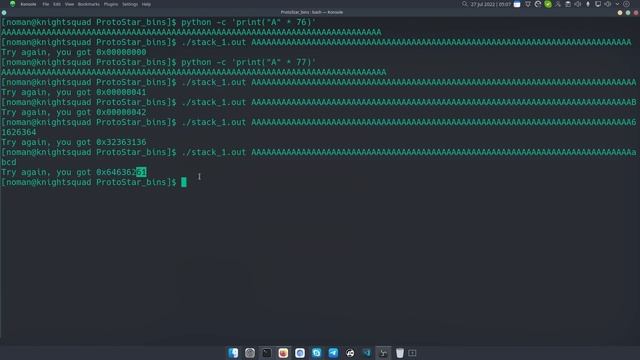Click the text '0x00000042' in terminal output
The height and width of the screenshot is (360, 640).
(x=121, y=112)
